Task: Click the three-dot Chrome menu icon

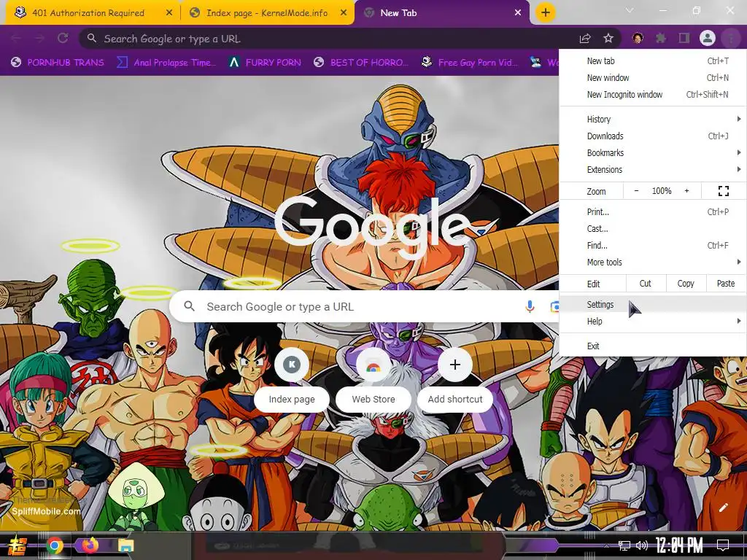Action: [x=730, y=38]
